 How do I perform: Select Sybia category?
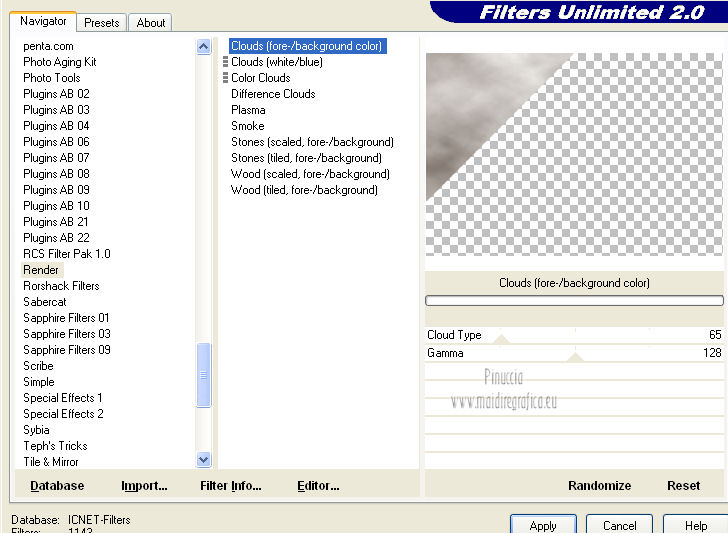36,430
